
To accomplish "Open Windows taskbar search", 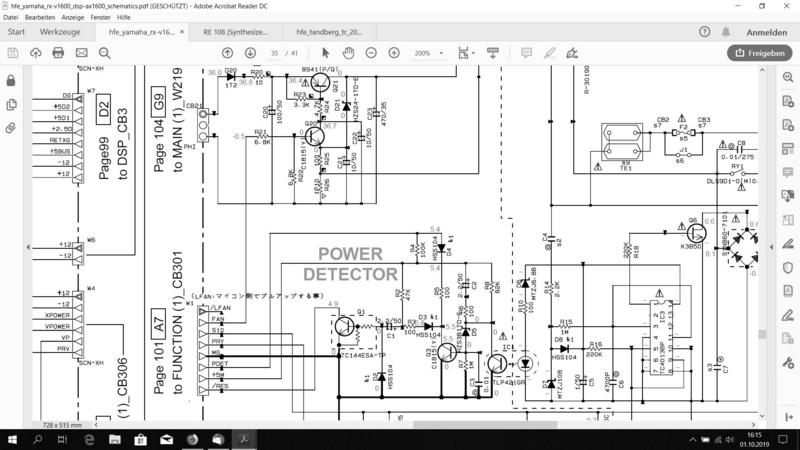I will pyautogui.click(x=37, y=439).
